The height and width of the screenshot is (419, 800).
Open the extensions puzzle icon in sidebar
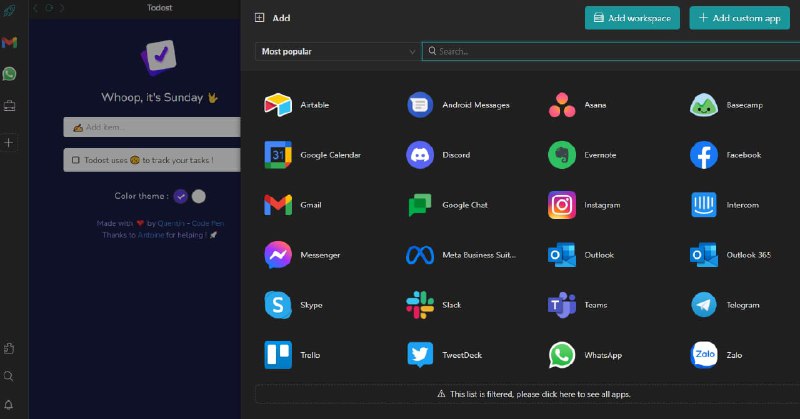(x=9, y=349)
